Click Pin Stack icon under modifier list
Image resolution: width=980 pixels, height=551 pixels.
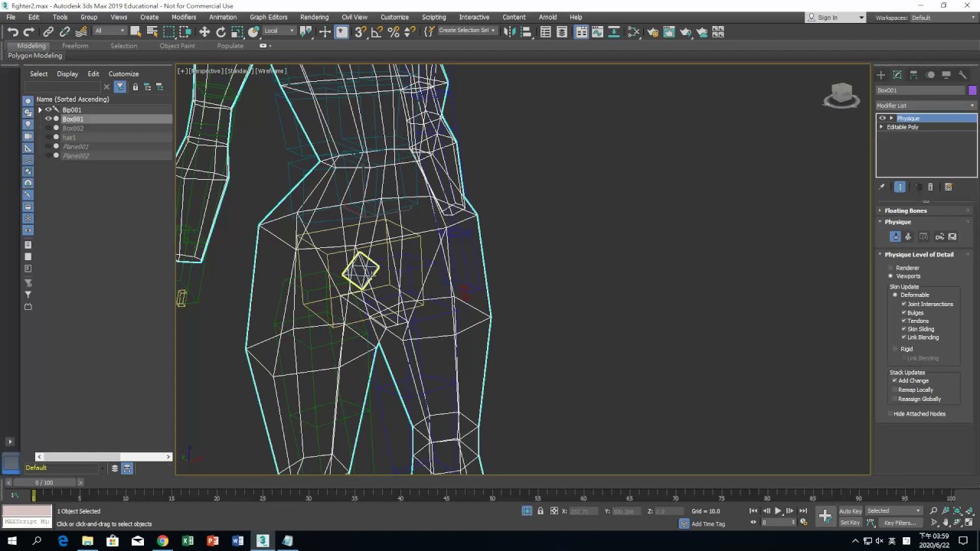[x=881, y=187]
